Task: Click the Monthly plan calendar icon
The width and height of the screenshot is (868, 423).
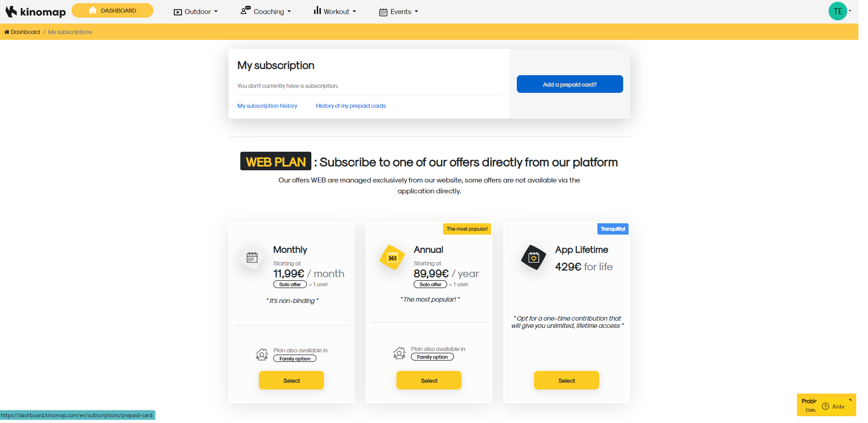Action: click(252, 258)
